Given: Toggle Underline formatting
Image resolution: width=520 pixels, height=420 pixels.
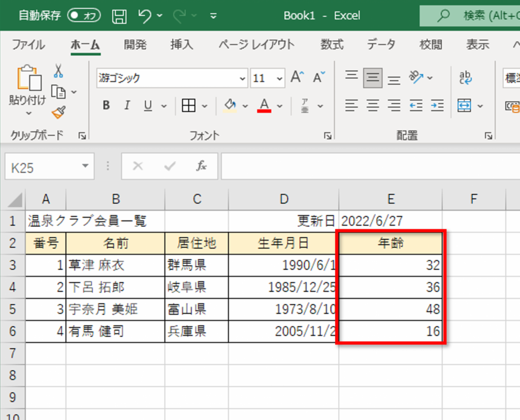Looking at the screenshot, I should point(148,106).
